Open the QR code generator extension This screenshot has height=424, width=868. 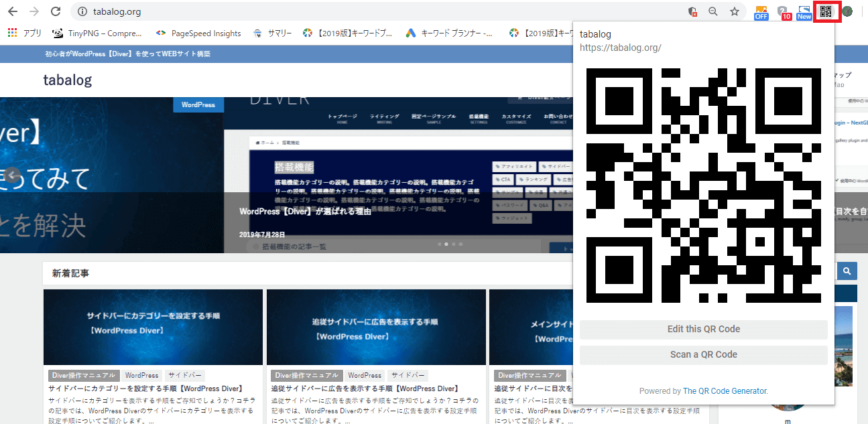826,11
